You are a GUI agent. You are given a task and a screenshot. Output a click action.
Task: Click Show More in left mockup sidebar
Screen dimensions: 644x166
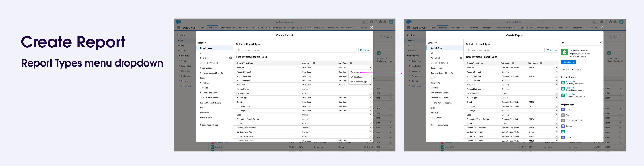(x=186, y=86)
